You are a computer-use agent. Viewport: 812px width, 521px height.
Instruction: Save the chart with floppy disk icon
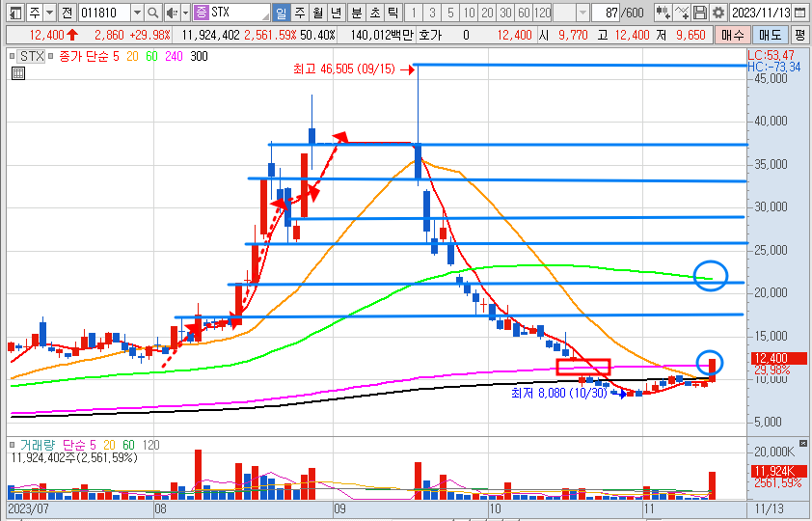[699, 13]
